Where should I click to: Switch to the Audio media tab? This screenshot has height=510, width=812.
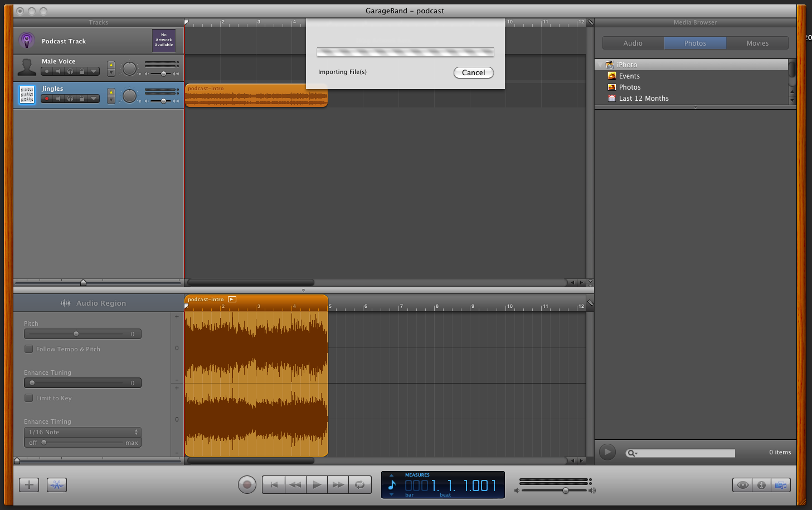633,43
